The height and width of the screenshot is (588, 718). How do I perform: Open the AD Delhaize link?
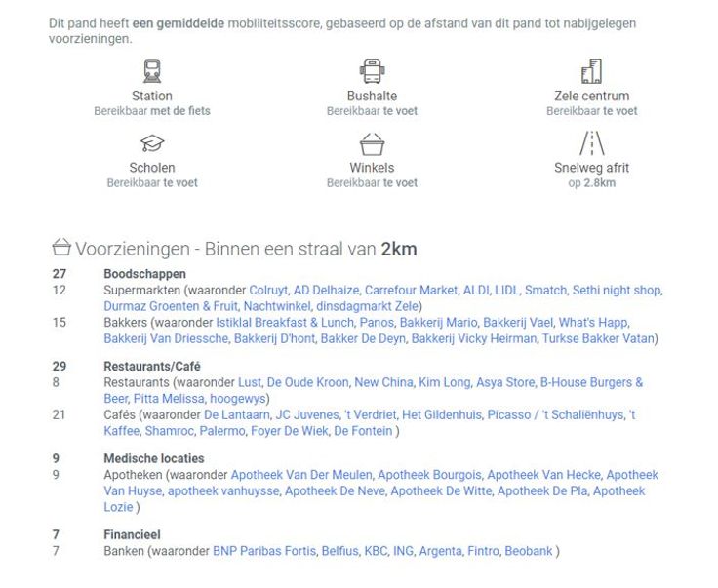(328, 290)
